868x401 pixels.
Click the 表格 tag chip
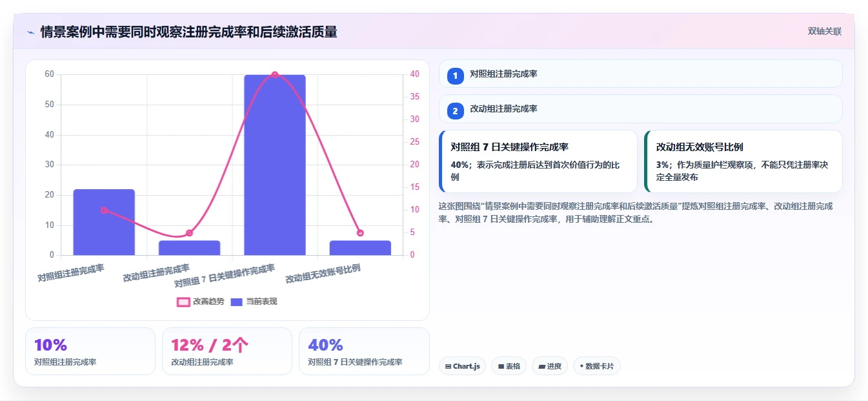coord(509,366)
